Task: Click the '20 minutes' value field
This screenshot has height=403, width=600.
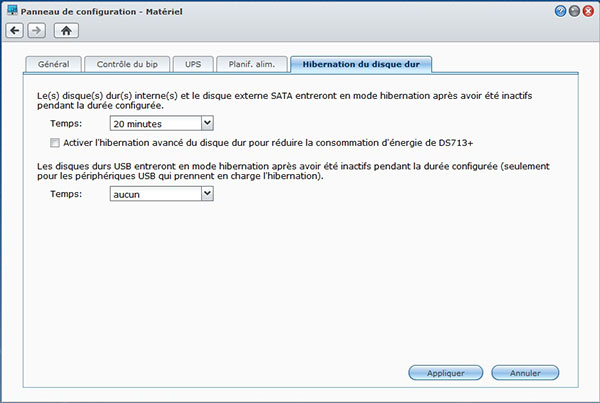Action: click(154, 123)
